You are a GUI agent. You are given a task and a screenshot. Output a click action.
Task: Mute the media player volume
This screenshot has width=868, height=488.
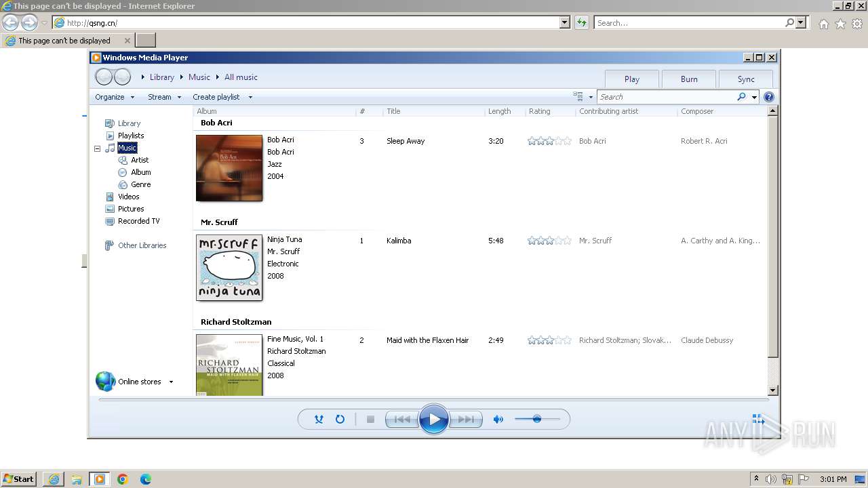coord(498,420)
